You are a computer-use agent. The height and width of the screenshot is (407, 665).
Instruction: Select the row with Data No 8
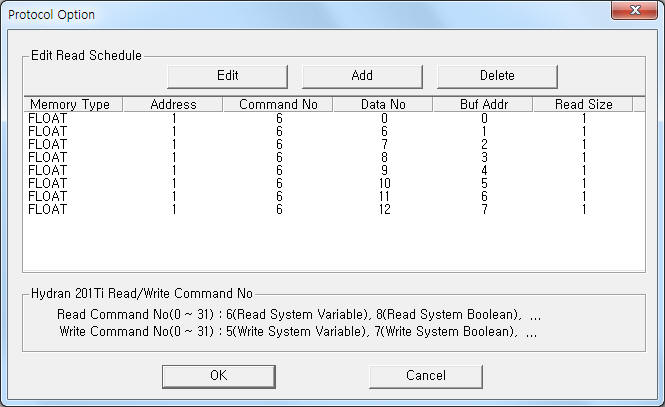334,157
